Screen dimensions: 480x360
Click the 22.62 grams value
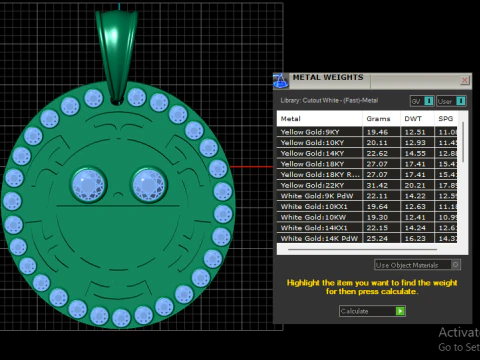click(377, 153)
